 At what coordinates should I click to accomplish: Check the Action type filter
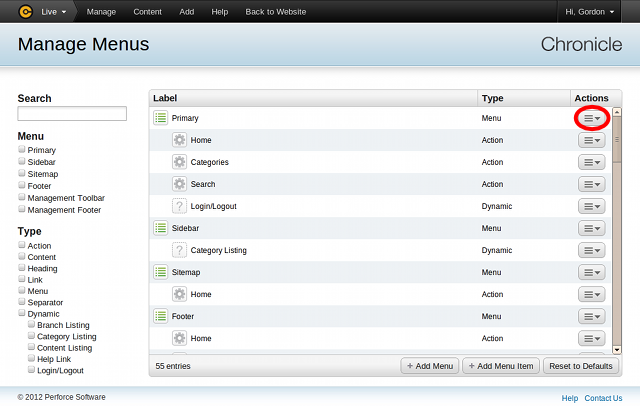click(22, 245)
